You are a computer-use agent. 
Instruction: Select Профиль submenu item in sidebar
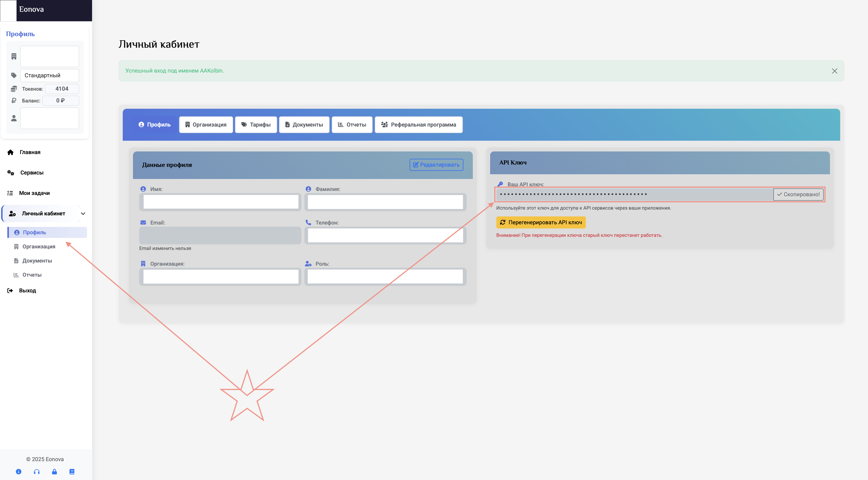coord(47,232)
